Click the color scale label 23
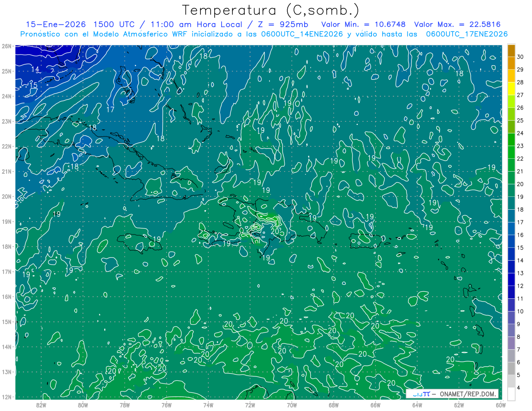Image resolution: width=532 pixels, height=411 pixels. [520, 146]
